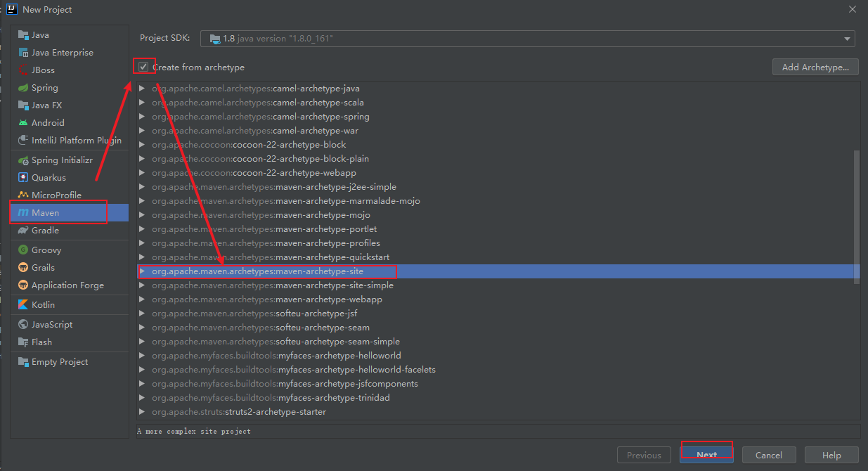Click the Grails icon
The height and width of the screenshot is (471, 868).
pyautogui.click(x=23, y=268)
